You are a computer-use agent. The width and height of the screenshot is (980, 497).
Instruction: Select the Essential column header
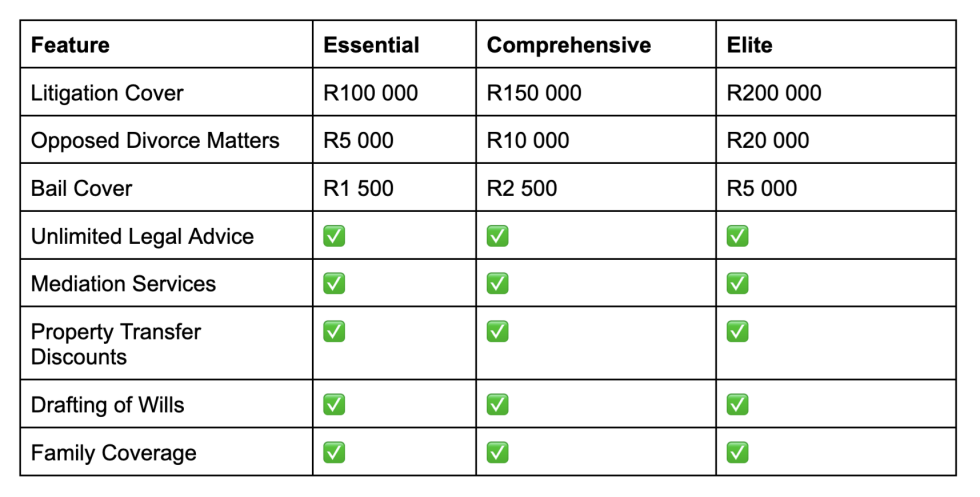coord(394,44)
